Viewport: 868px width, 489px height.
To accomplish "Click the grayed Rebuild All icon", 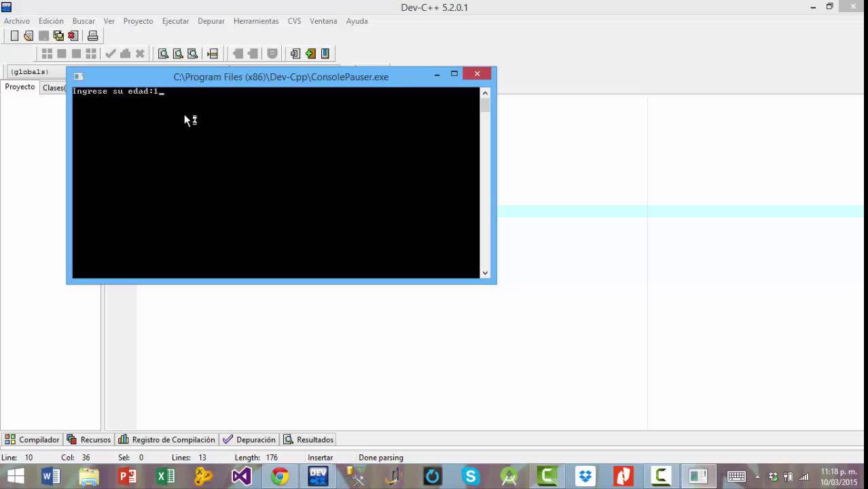I will click(x=91, y=54).
